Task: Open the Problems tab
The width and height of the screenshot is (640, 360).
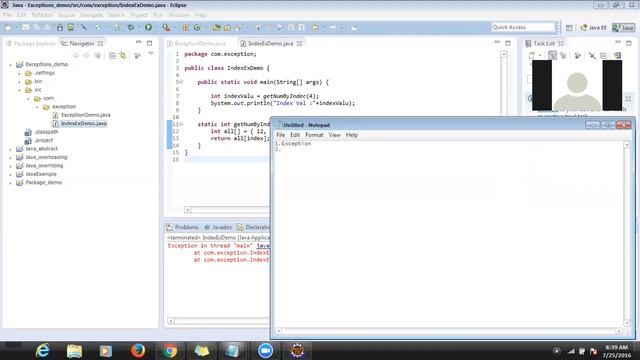Action: [x=182, y=227]
